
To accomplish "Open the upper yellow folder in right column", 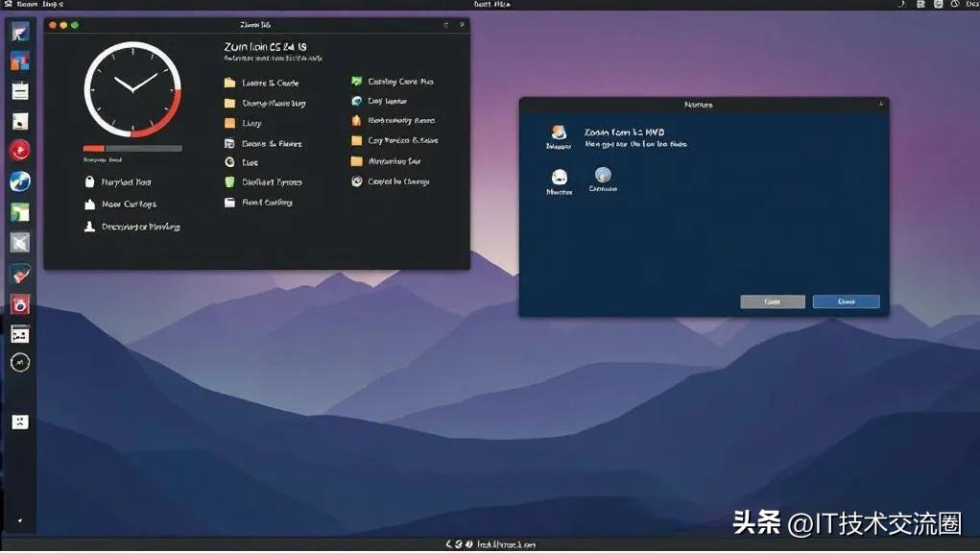I will [394, 140].
